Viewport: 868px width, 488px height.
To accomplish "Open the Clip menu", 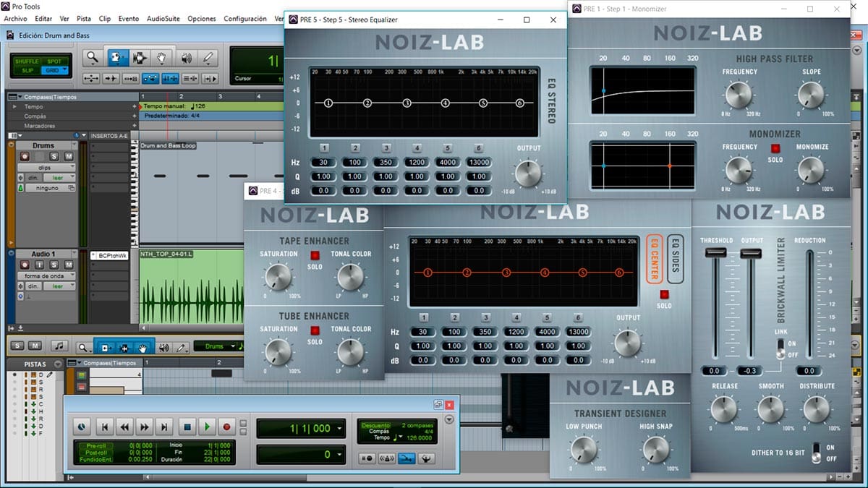I will (x=105, y=18).
